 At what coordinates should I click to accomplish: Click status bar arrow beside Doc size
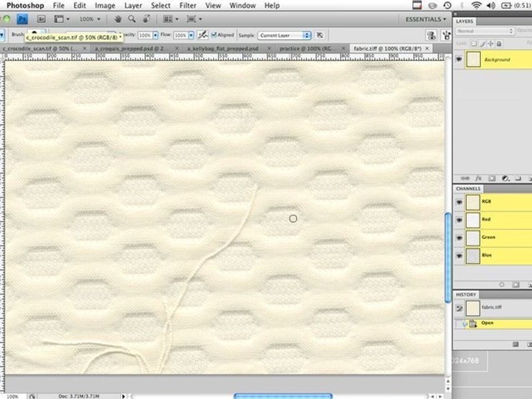click(x=123, y=396)
